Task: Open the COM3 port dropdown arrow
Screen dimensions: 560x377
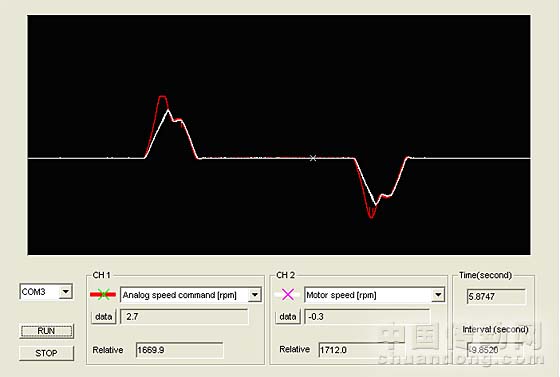Action: (65, 292)
